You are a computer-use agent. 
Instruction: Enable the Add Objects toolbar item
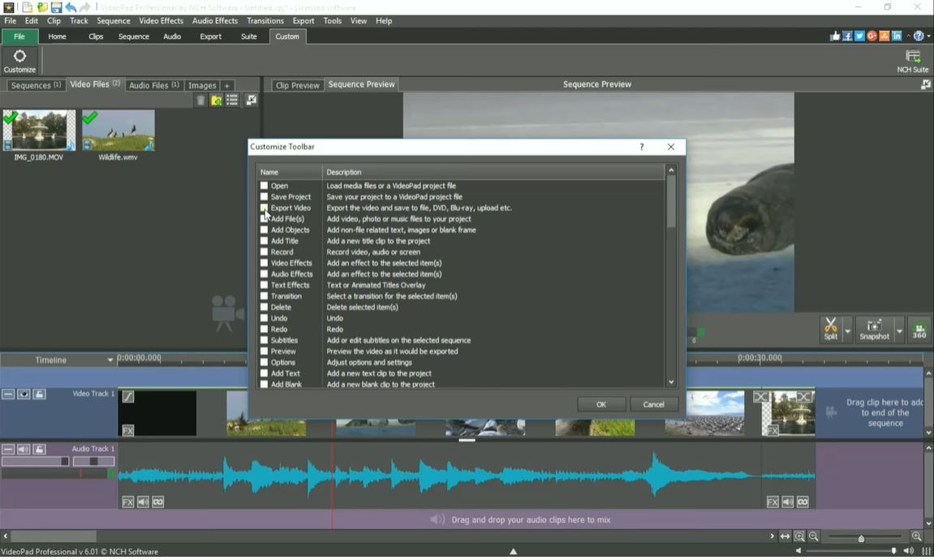[x=264, y=230]
